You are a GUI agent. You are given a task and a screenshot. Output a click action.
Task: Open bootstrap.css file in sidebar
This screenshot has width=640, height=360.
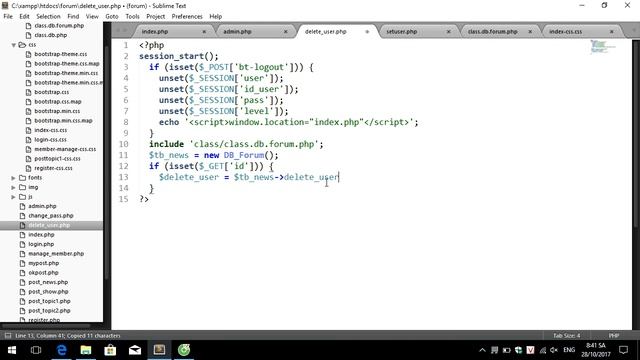tap(51, 92)
